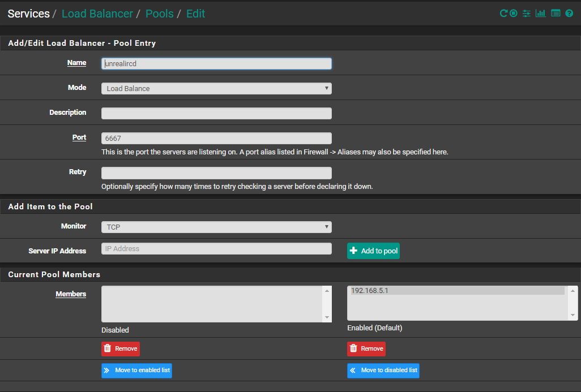Remove selected member from Disabled list
The image size is (581, 392).
point(120,348)
